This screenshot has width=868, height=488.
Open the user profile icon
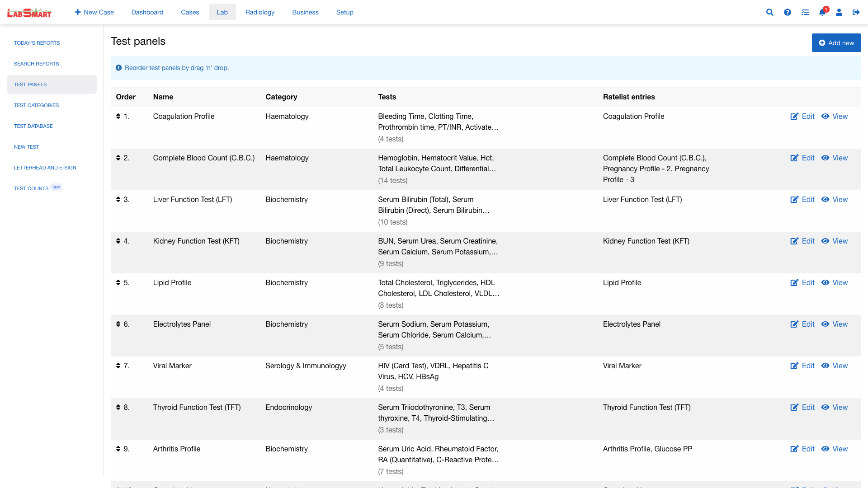tap(839, 12)
